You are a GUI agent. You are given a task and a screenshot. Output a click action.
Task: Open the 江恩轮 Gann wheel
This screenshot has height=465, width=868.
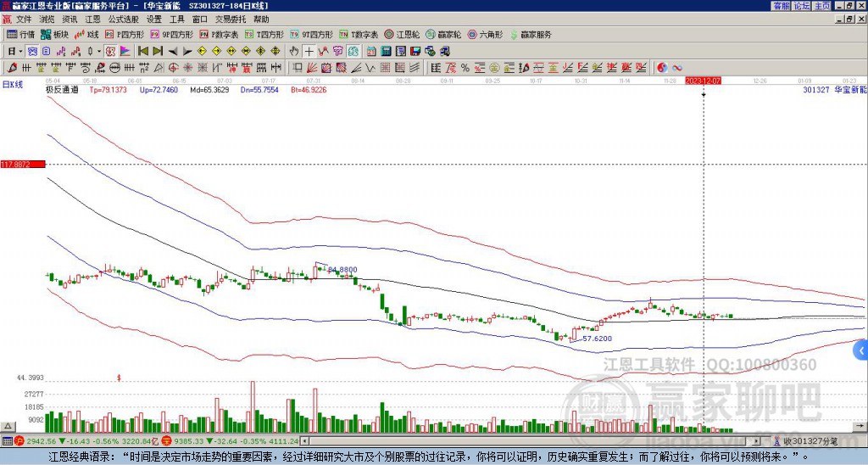point(402,34)
